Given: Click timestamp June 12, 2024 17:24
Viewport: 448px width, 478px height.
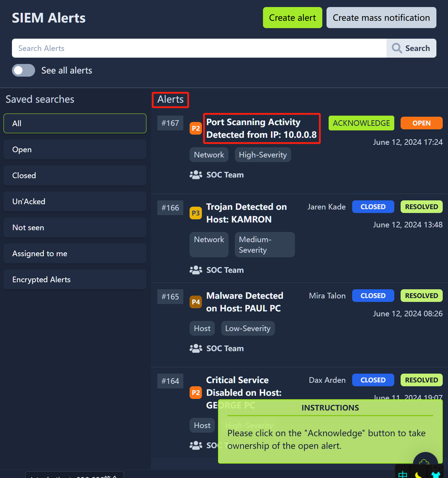Looking at the screenshot, I should tap(408, 142).
